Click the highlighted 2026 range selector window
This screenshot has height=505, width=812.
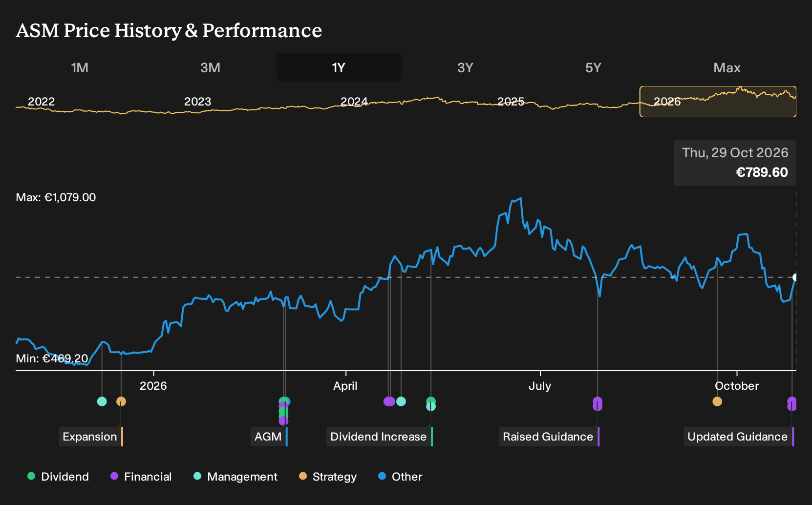pyautogui.click(x=718, y=102)
